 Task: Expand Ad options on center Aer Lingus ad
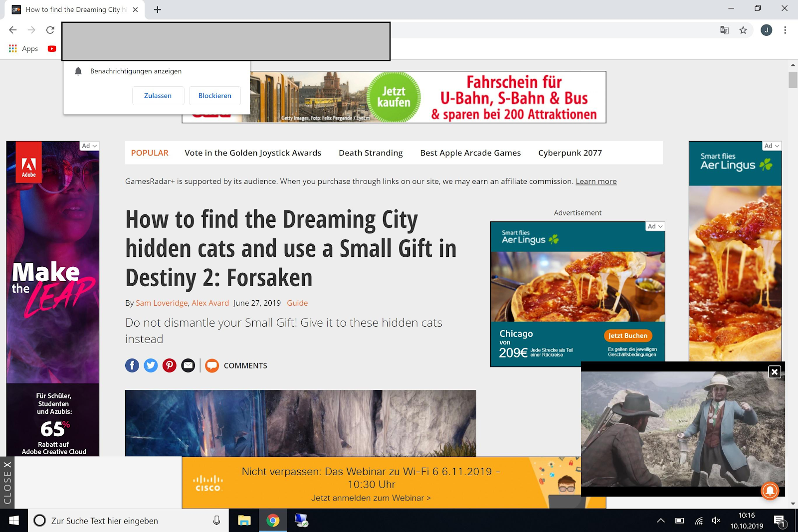pos(655,226)
